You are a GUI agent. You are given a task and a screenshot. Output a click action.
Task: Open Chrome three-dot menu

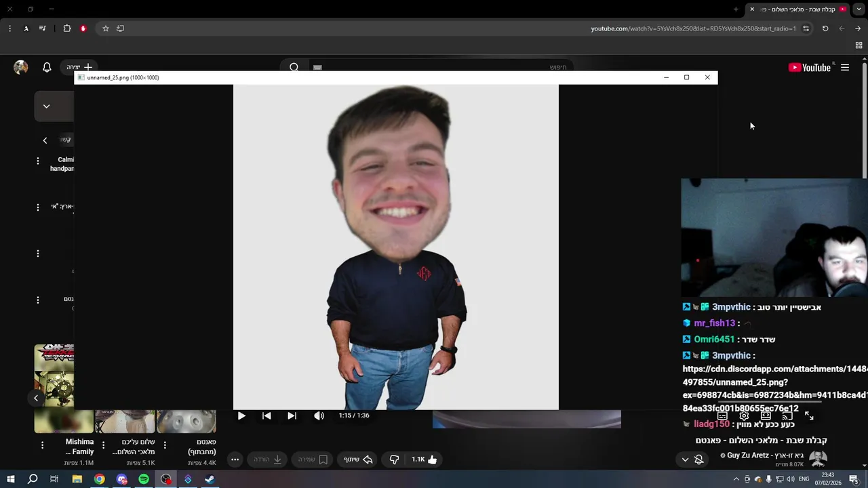9,28
